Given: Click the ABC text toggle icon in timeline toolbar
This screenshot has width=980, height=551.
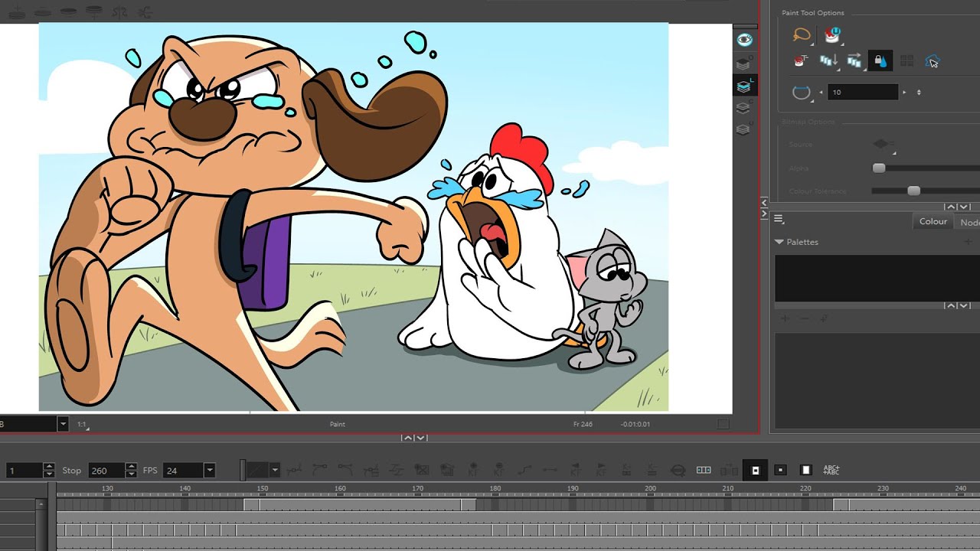Looking at the screenshot, I should click(831, 470).
